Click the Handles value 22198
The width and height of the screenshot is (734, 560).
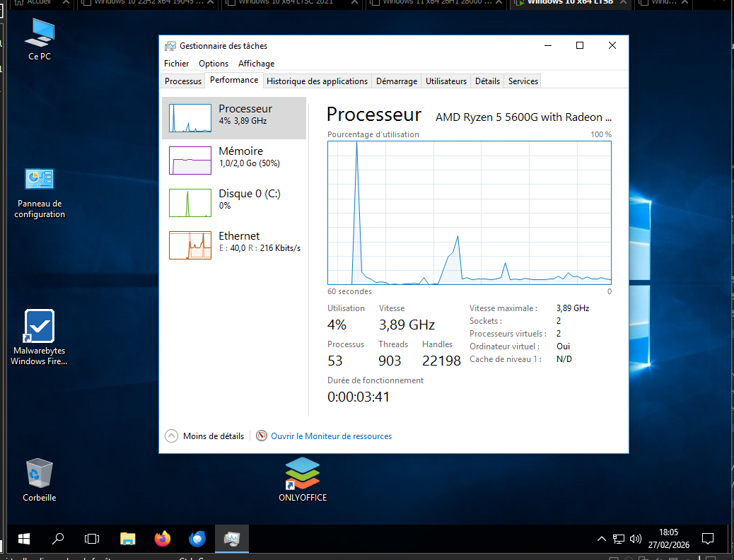441,361
